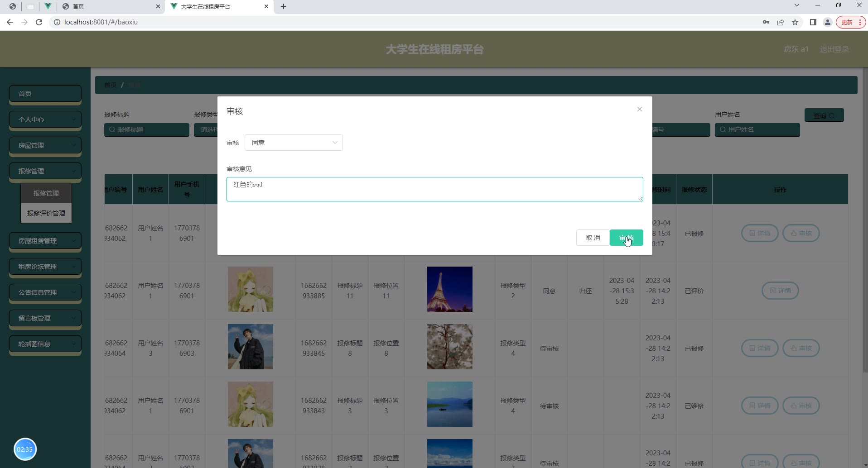Expand 个人中心 sidebar menu
This screenshot has width=868, height=468.
click(x=45, y=119)
